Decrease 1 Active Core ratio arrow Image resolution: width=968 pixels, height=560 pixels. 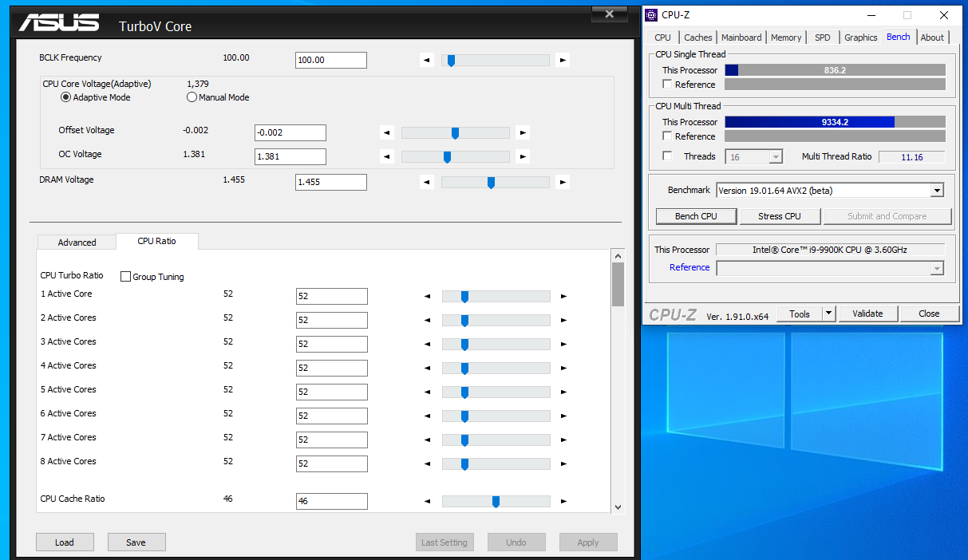[428, 296]
